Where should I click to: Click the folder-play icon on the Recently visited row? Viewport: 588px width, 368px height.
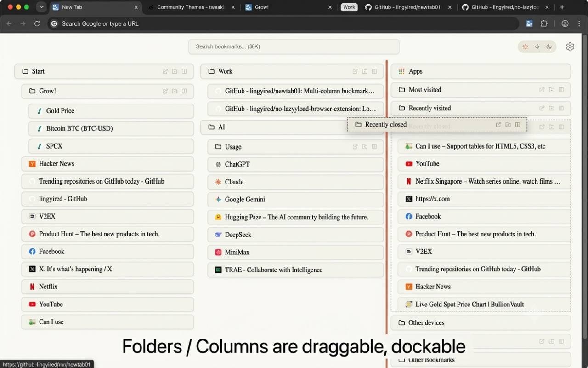pos(552,108)
